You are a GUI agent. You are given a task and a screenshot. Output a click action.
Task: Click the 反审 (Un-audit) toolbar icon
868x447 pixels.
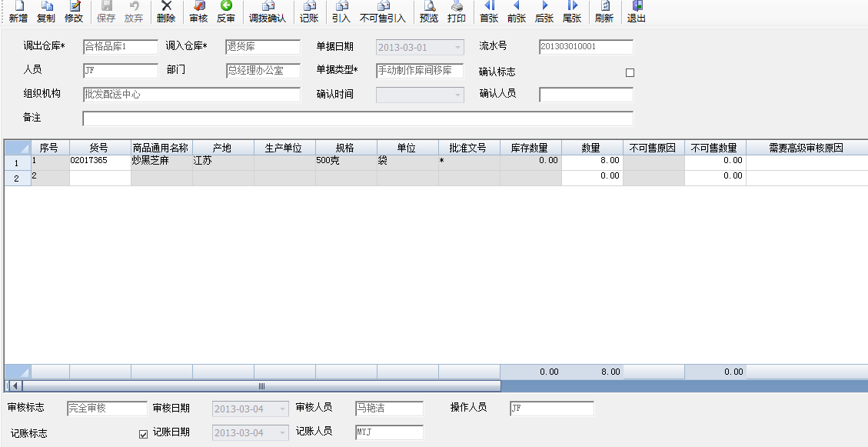(226, 12)
